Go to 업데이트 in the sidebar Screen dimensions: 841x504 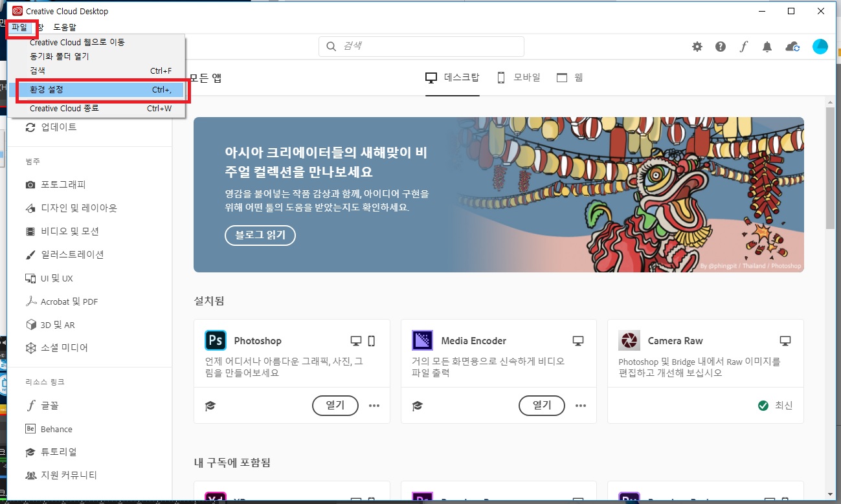50,127
